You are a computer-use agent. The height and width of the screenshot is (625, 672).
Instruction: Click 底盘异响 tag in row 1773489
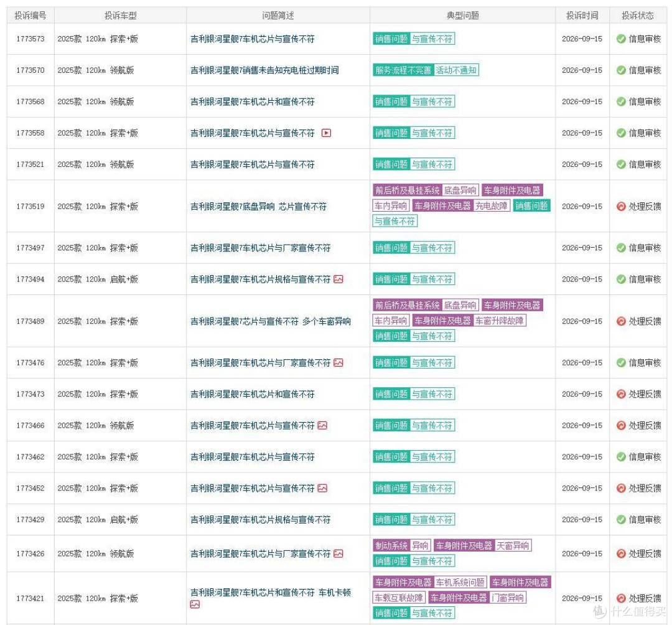pyautogui.click(x=460, y=305)
